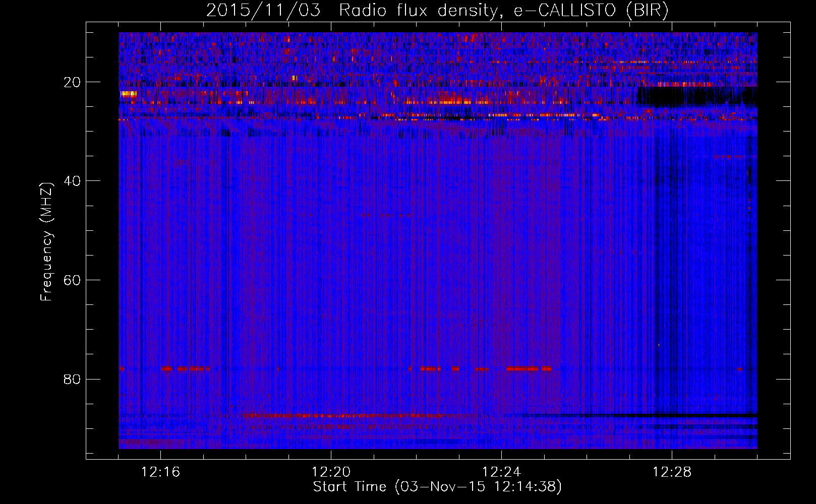The height and width of the screenshot is (504, 816).
Task: Click the small yellow spot near 19 MHz
Action: coord(295,78)
